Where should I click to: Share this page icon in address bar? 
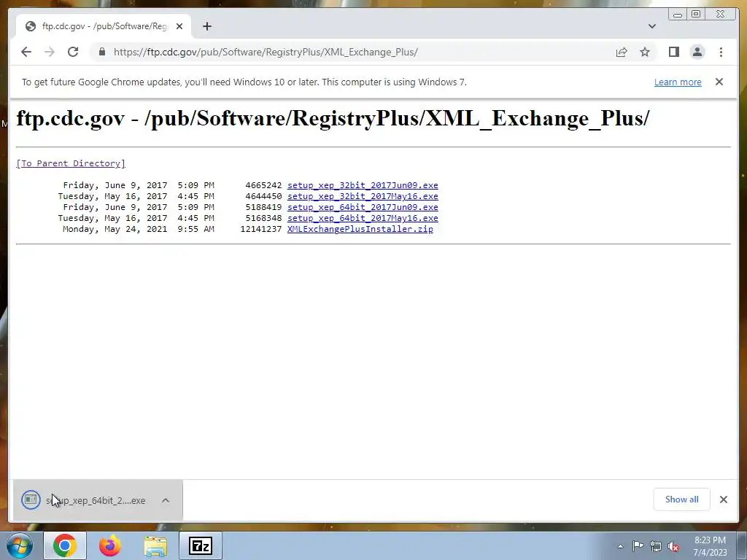[x=622, y=52]
